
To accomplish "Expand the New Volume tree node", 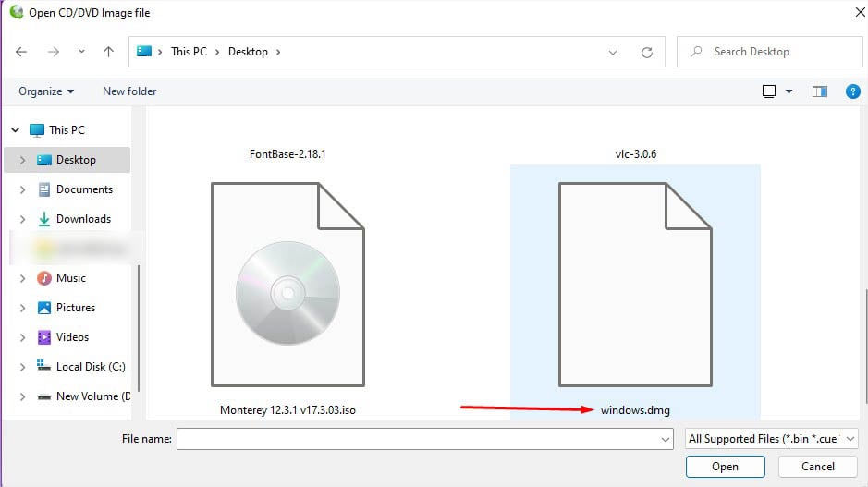I will point(22,396).
